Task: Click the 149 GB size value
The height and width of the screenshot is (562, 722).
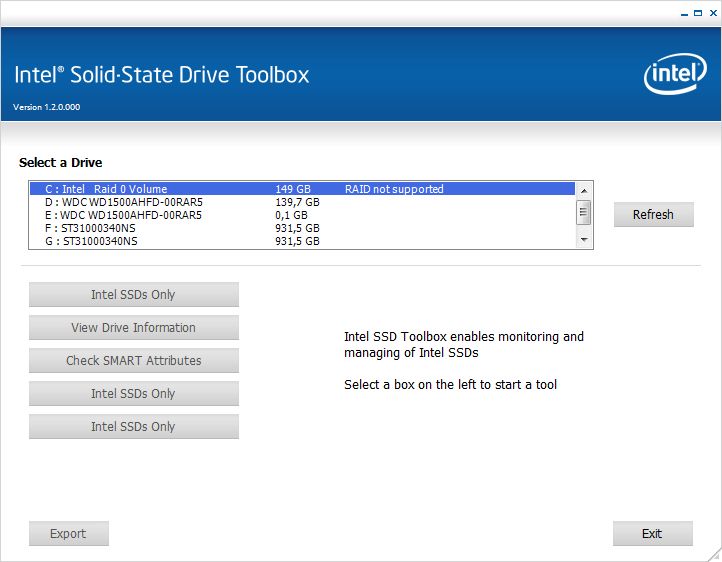Action: click(293, 189)
